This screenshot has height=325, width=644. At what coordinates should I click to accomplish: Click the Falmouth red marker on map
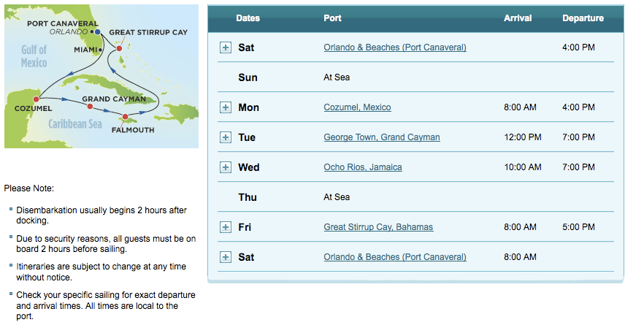click(x=126, y=117)
